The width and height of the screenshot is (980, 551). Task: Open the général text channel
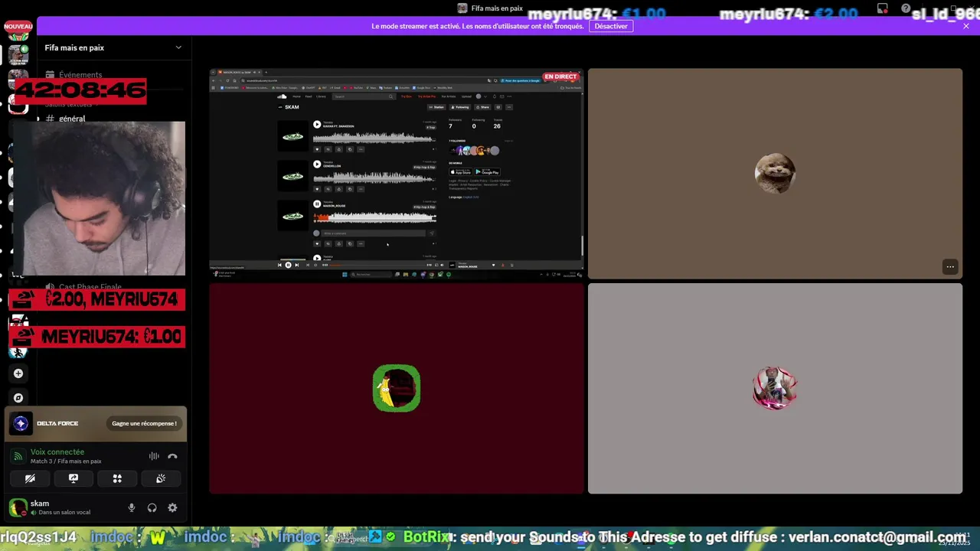(x=72, y=119)
